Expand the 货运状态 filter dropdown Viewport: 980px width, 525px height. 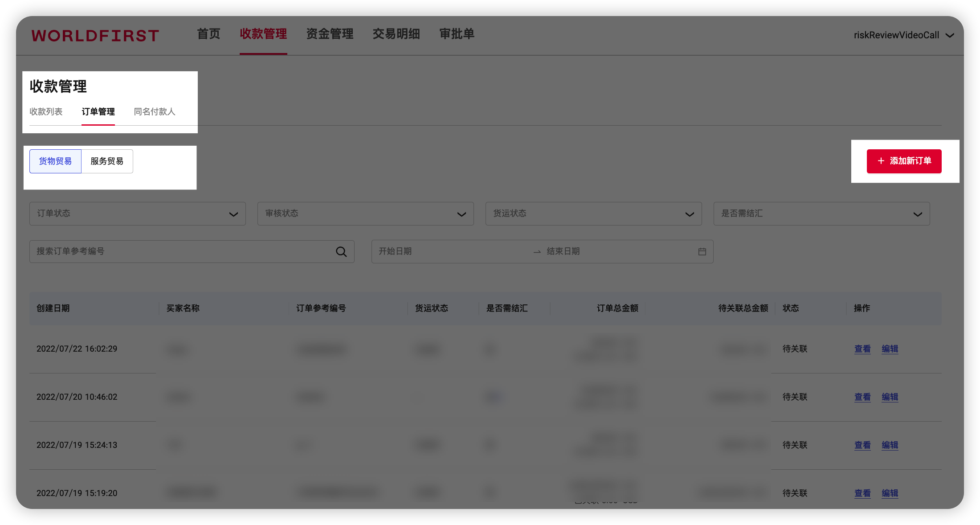pyautogui.click(x=593, y=214)
